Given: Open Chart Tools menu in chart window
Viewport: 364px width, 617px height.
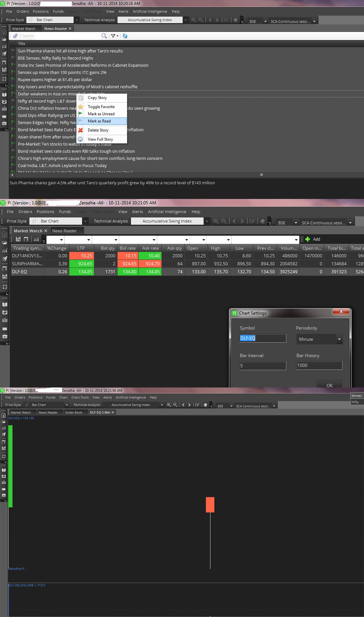Looking at the screenshot, I should point(80,398).
